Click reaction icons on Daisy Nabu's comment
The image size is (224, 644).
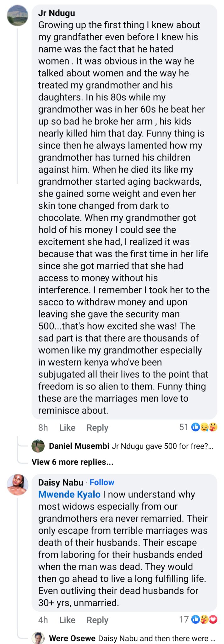tap(204, 619)
